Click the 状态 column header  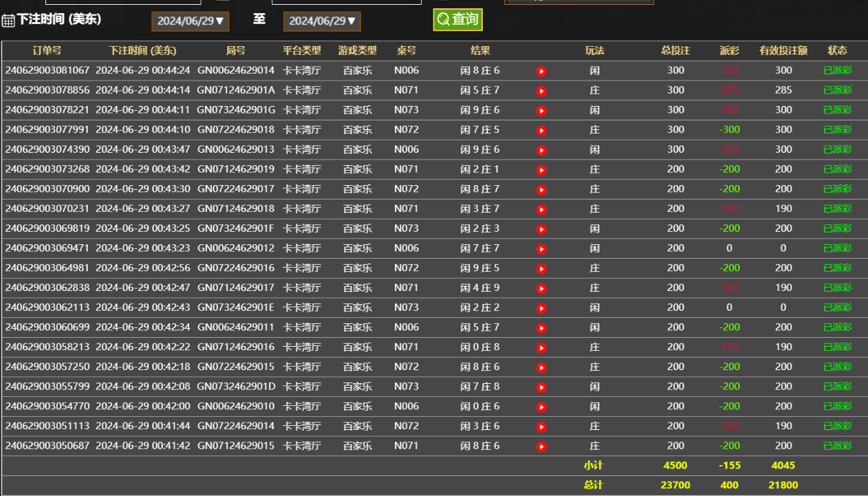[837, 50]
